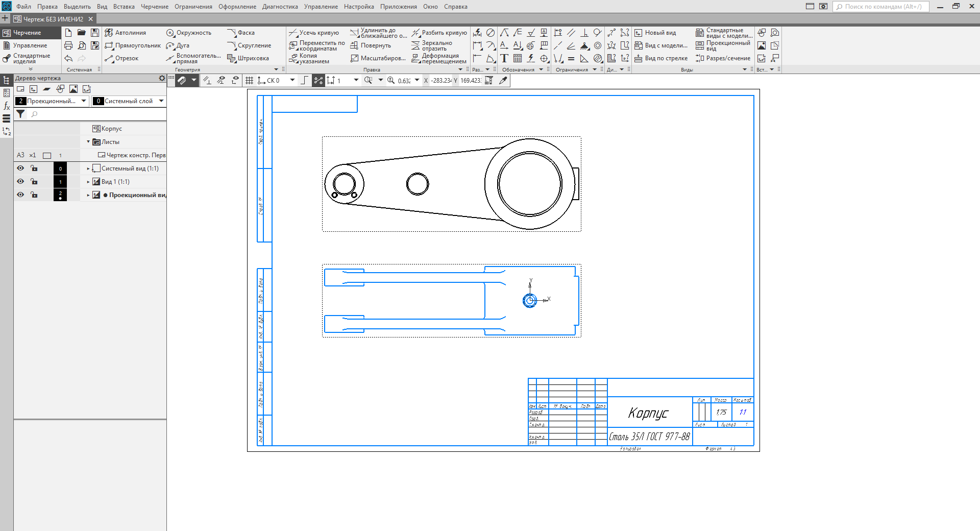
Task: Open the variables fx panel in sidebar
Action: tap(7, 106)
